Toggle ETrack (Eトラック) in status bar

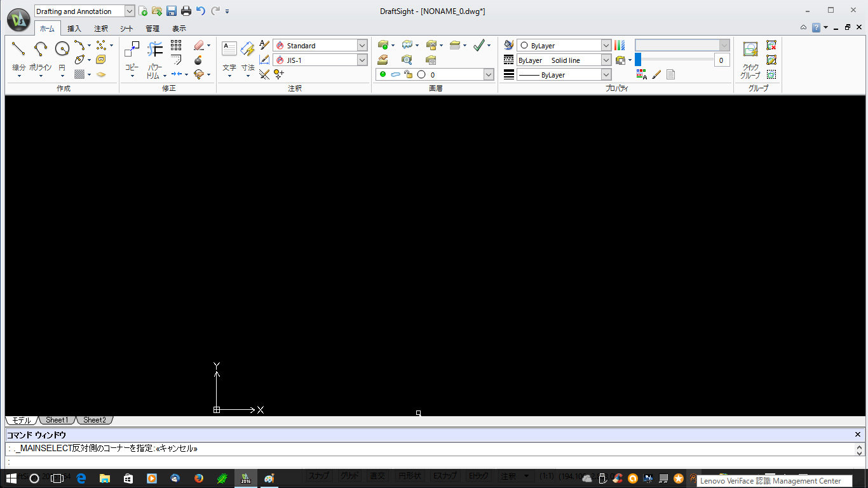point(478,475)
